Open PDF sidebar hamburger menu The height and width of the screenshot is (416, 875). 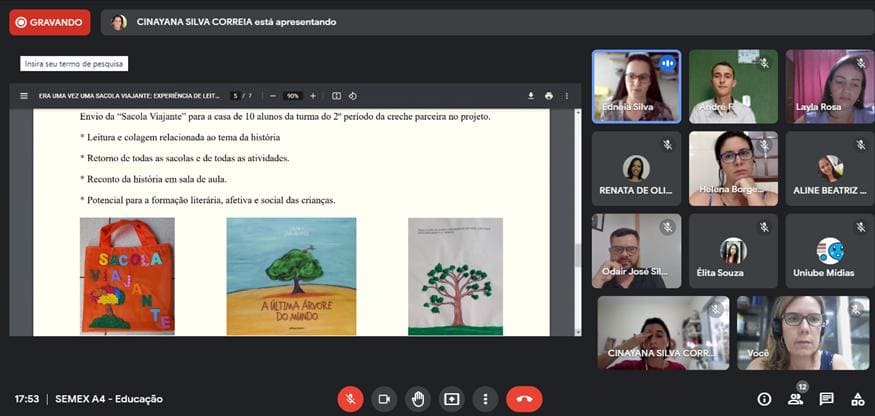pos(24,96)
